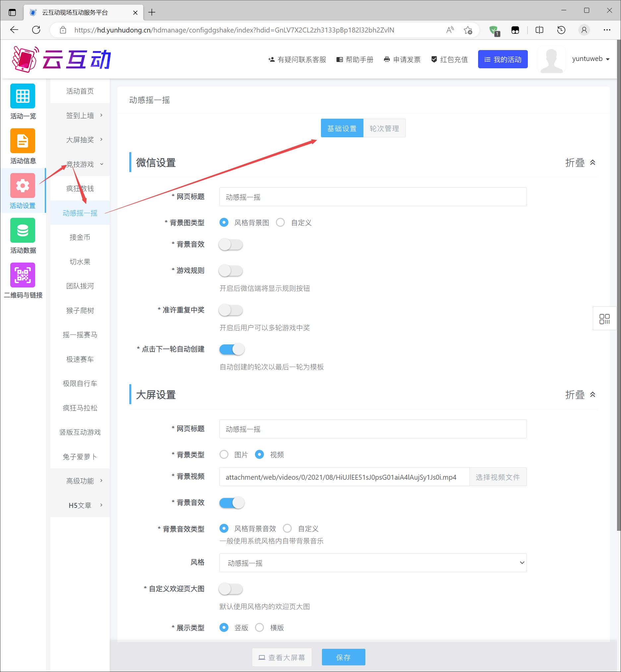Open the purple 二维码与链接 QR icon
This screenshot has width=621, height=672.
(x=23, y=275)
